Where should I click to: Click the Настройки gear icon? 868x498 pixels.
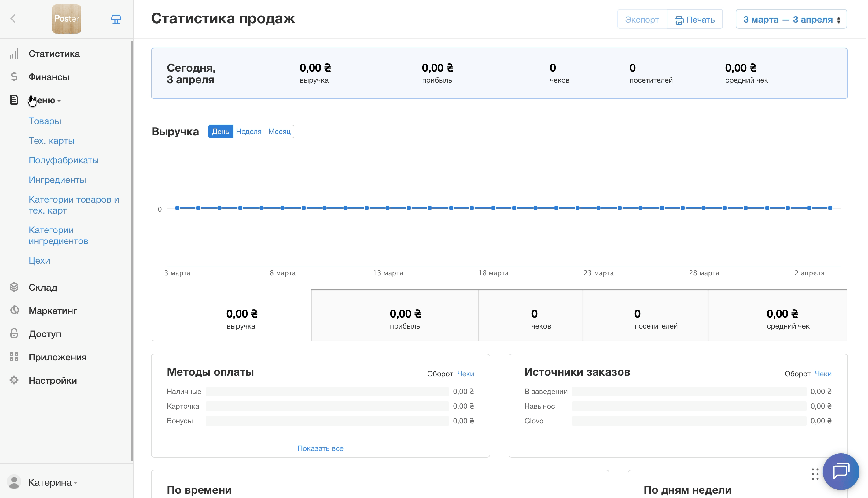[14, 380]
